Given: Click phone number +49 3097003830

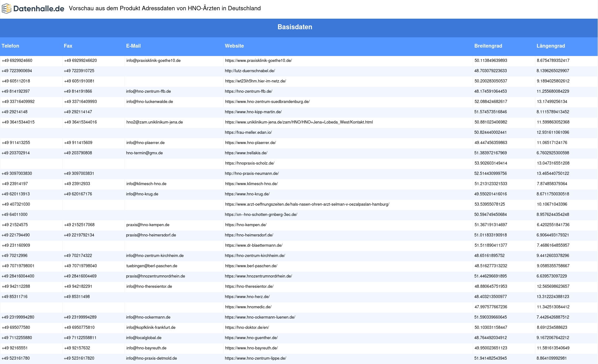Looking at the screenshot, I should [x=17, y=174].
